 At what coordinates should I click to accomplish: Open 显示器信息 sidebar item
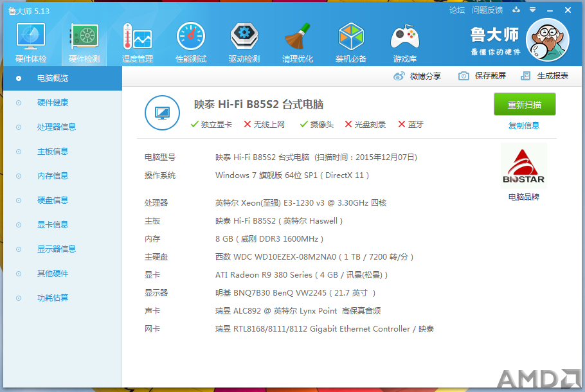63,249
